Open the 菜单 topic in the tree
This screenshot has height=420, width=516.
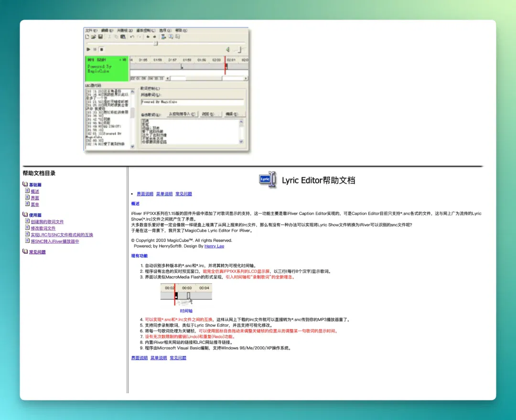coord(35,205)
